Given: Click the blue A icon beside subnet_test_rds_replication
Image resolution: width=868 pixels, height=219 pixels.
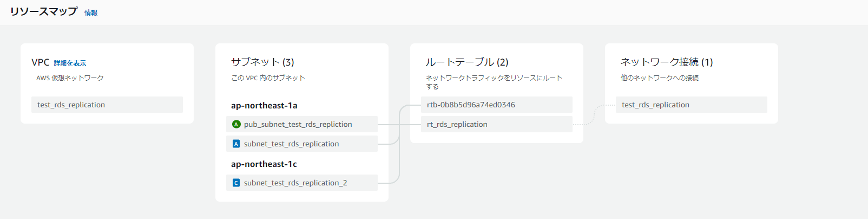Looking at the screenshot, I should point(236,144).
